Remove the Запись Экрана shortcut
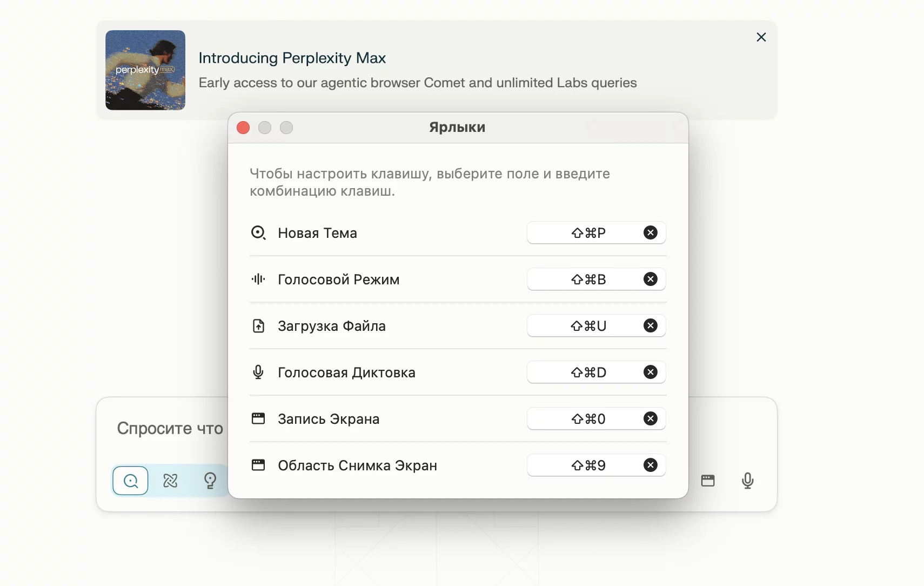Image resolution: width=924 pixels, height=586 pixels. (651, 419)
